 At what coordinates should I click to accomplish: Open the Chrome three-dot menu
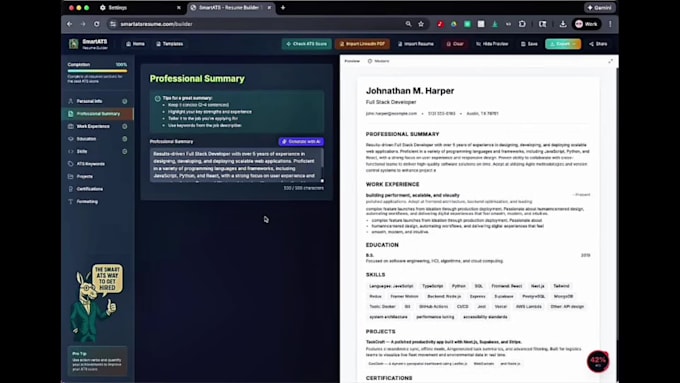[610, 24]
